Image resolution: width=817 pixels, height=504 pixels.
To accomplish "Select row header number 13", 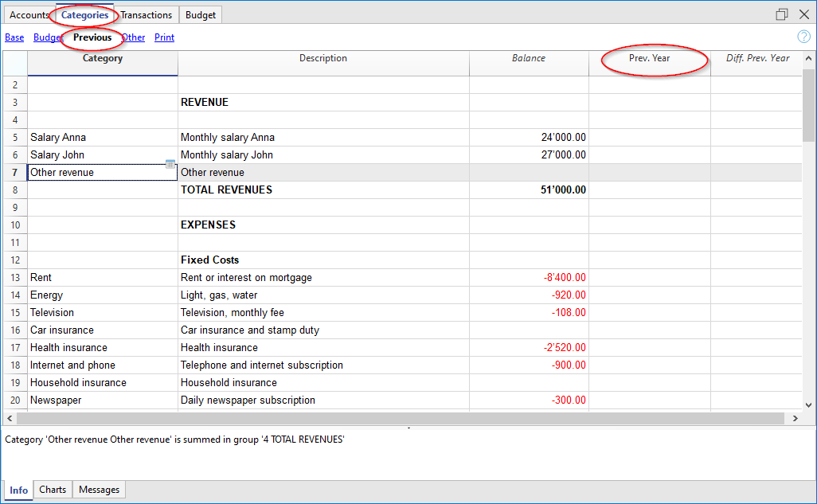I will point(15,278).
